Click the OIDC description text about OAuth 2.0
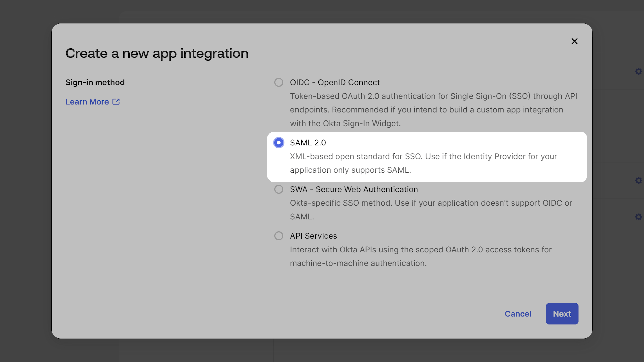The height and width of the screenshot is (362, 644). 434,110
